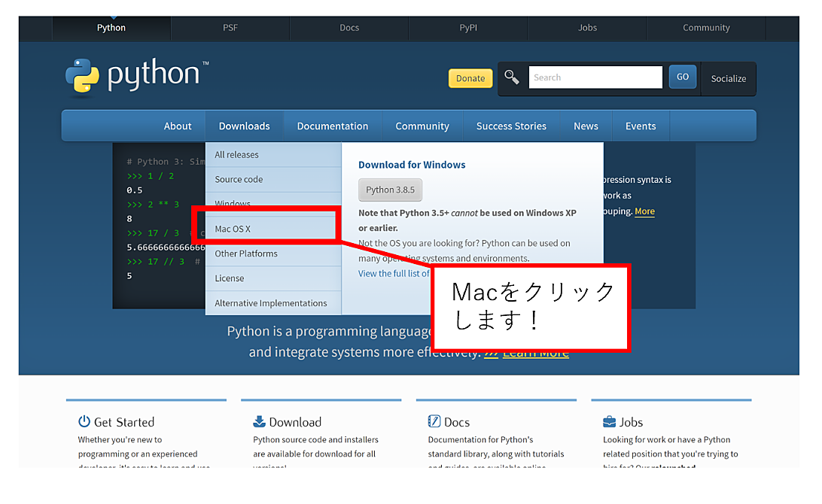
Task: Open the News nav menu
Action: (586, 126)
